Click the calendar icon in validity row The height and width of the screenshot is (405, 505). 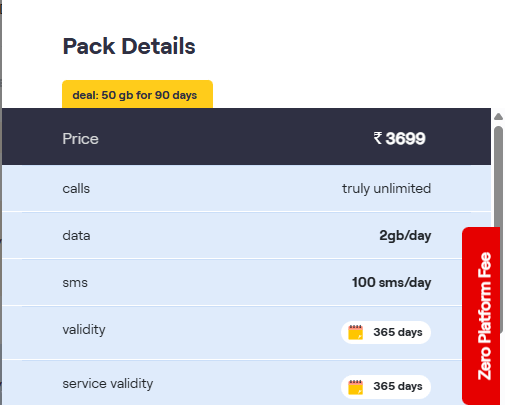coord(355,332)
